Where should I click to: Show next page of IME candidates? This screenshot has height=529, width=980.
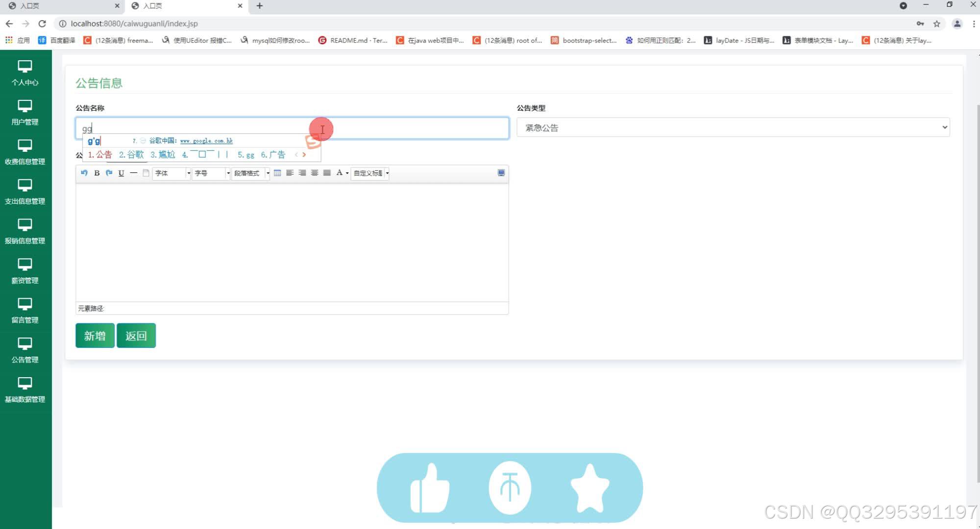coord(304,154)
